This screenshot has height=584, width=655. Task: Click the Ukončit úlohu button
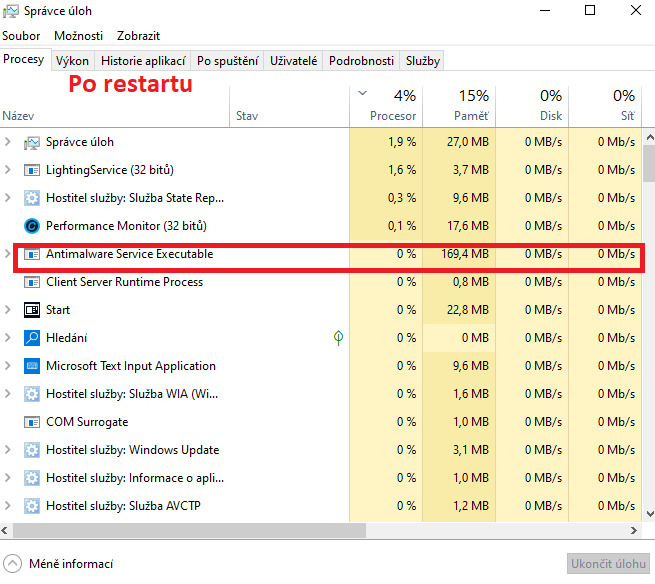click(x=608, y=564)
